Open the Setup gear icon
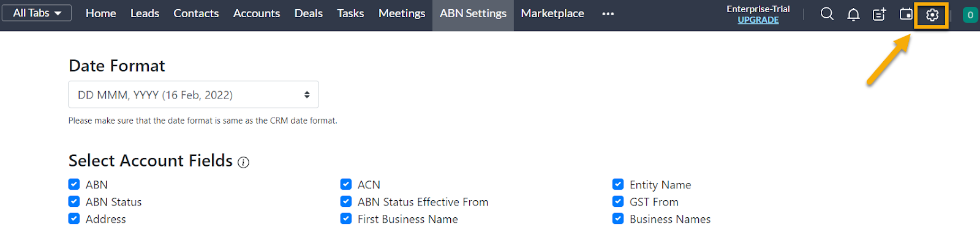980x235 pixels. point(932,15)
